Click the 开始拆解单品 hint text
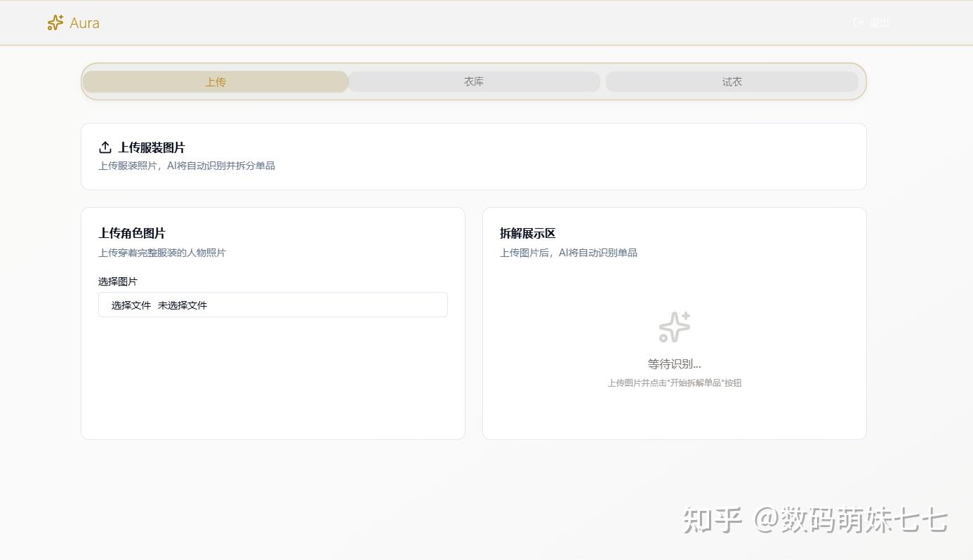973x560 pixels. [x=674, y=382]
